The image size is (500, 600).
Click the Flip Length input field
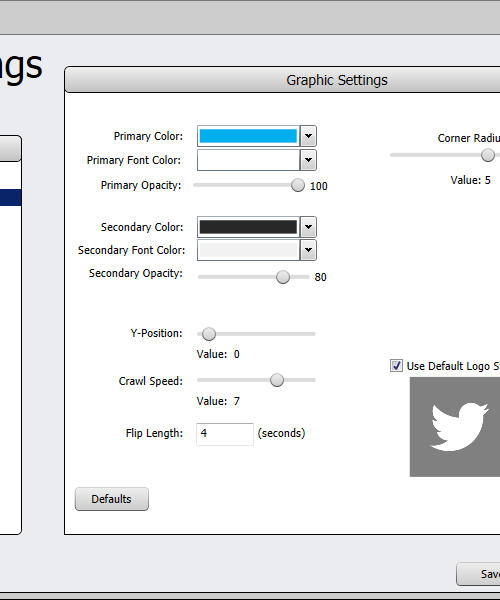225,434
